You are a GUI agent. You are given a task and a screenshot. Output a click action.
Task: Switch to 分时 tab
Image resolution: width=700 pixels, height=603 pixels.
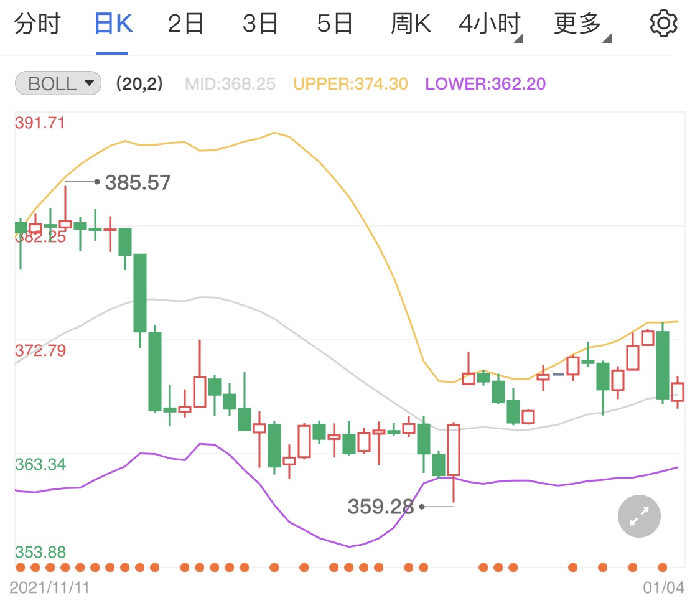tap(37, 24)
